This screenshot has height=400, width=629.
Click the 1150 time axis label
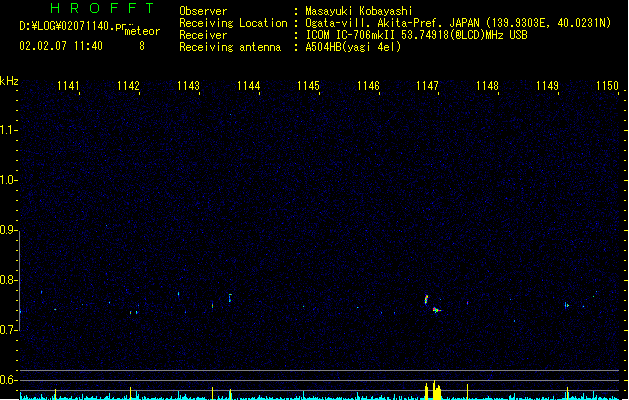click(607, 86)
